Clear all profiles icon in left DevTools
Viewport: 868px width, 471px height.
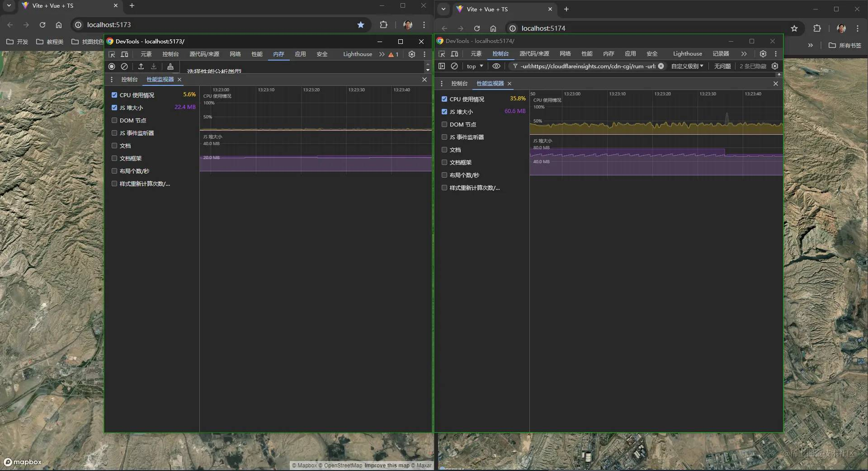tap(124, 66)
